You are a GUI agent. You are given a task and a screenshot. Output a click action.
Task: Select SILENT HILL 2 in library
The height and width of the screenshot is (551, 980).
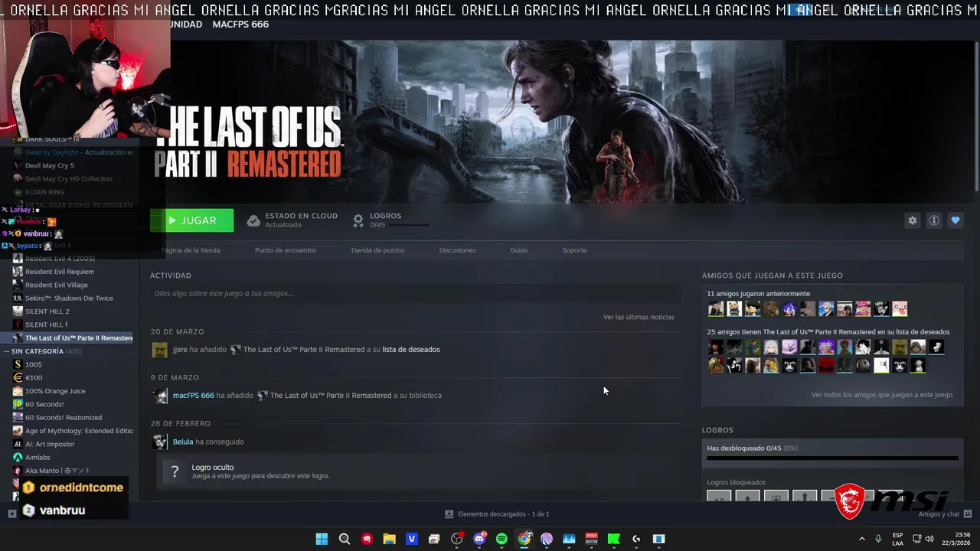pyautogui.click(x=47, y=311)
